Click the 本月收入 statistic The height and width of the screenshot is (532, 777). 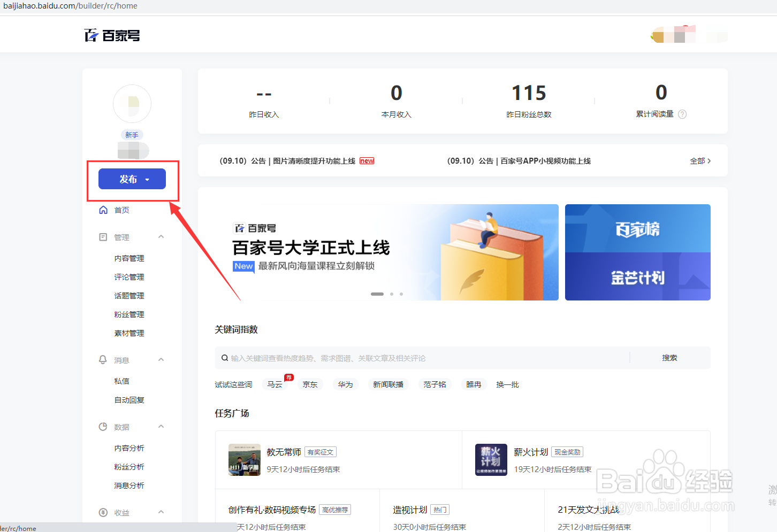[x=397, y=101]
